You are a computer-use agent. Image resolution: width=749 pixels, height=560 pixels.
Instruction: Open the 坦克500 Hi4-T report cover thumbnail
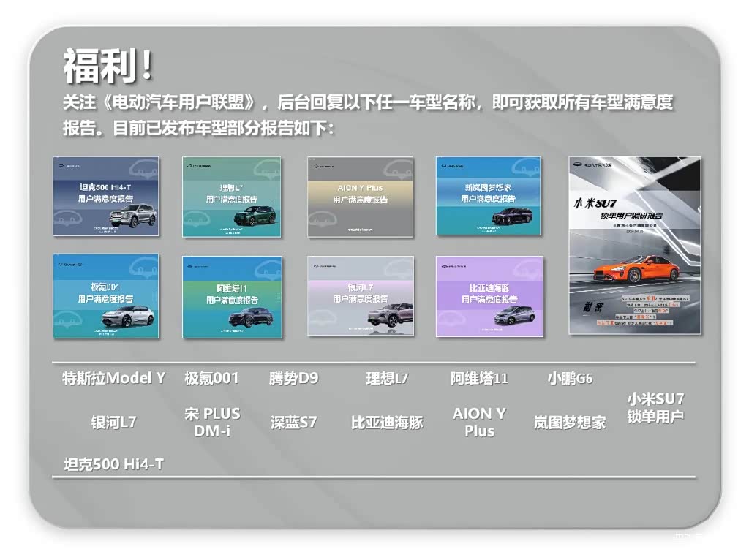coord(106,196)
